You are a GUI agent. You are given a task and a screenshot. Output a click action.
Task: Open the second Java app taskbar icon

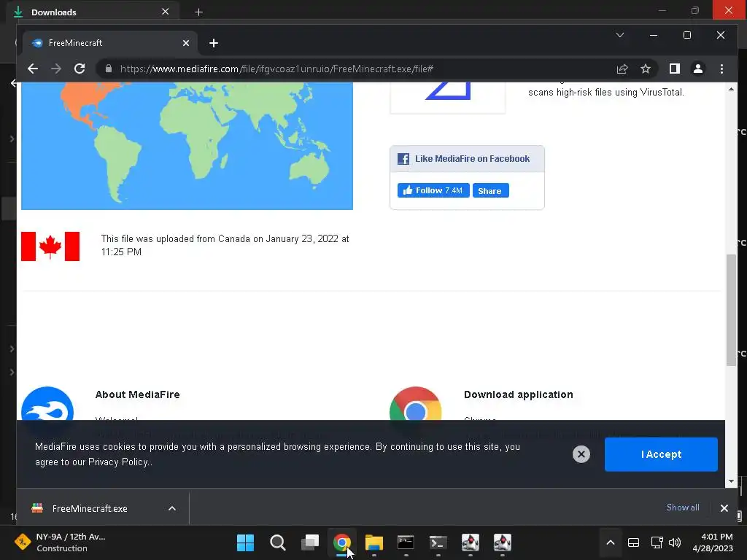(503, 542)
